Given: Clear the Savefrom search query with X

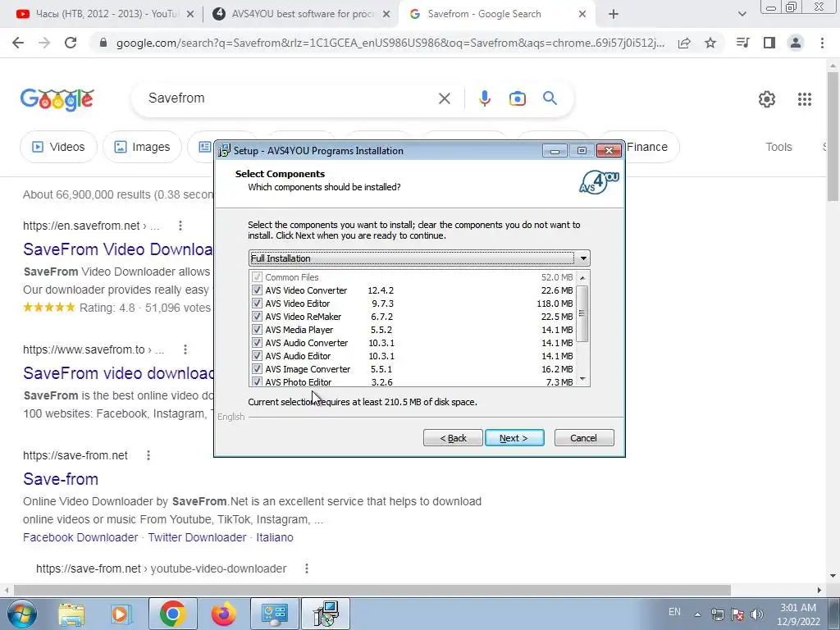Looking at the screenshot, I should pyautogui.click(x=444, y=98).
